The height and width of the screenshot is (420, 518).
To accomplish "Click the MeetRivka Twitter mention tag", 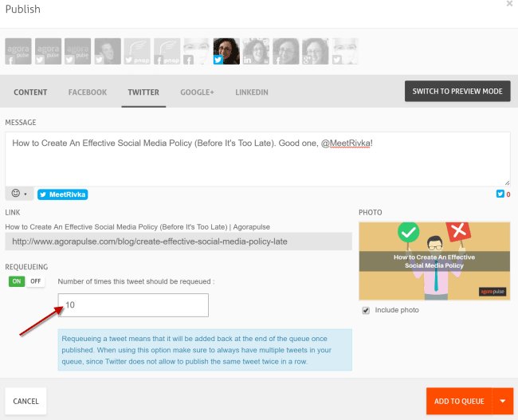I will click(x=62, y=194).
